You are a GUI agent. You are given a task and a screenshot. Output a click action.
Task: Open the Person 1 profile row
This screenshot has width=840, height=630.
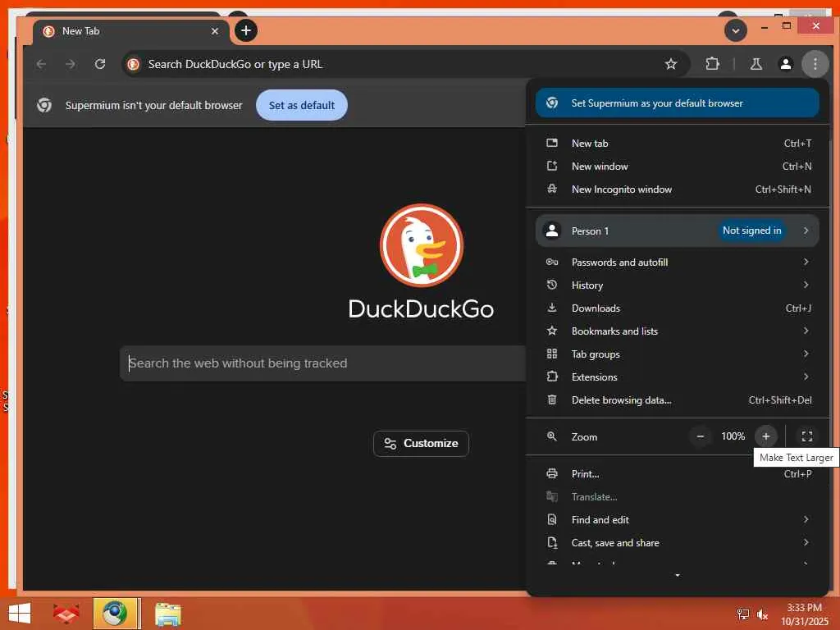(x=677, y=231)
